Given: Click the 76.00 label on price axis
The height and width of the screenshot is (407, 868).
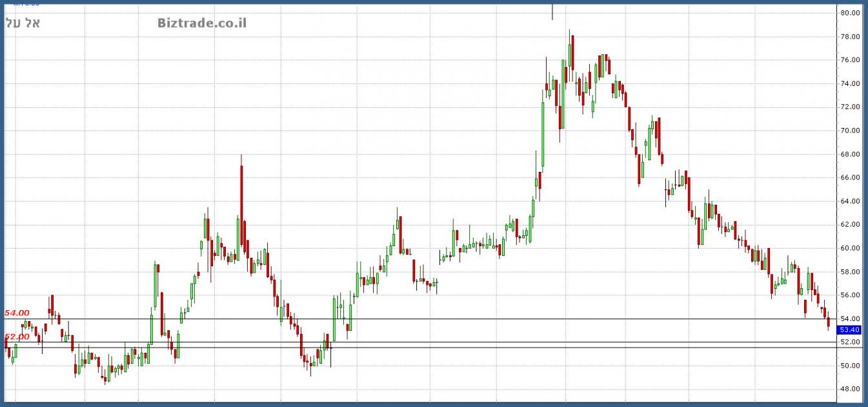Looking at the screenshot, I should tap(849, 60).
